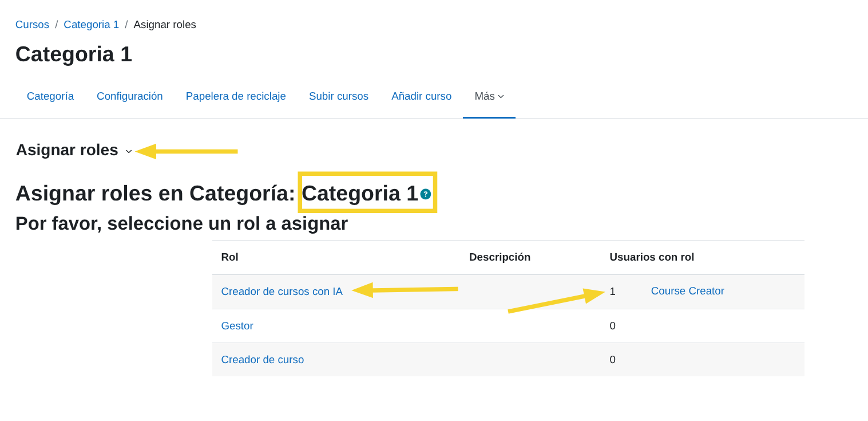The image size is (868, 421).
Task: Open the Course Creator user link
Action: pos(687,291)
